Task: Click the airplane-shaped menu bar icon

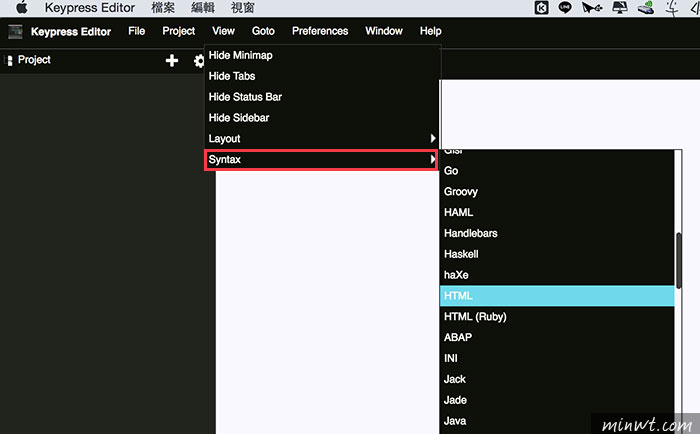Action: point(592,8)
